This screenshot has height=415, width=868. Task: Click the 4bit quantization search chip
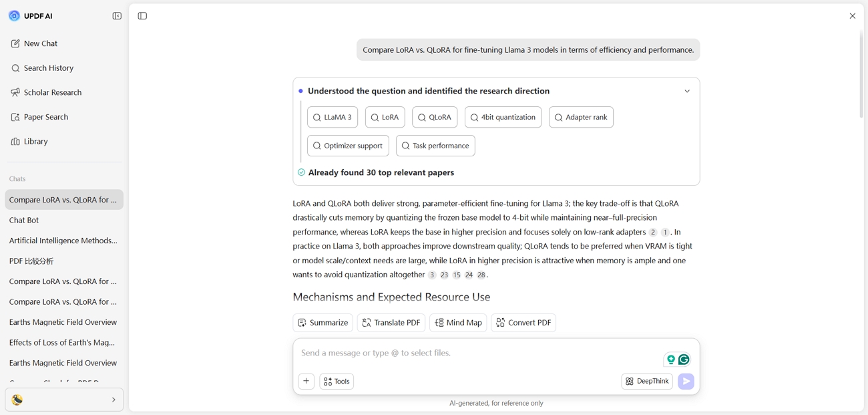(x=503, y=117)
